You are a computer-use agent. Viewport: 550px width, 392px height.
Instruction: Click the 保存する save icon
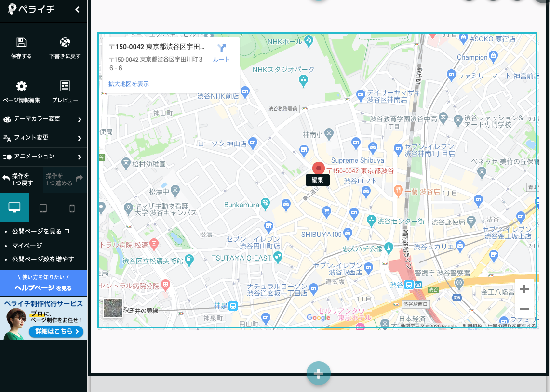click(x=21, y=42)
